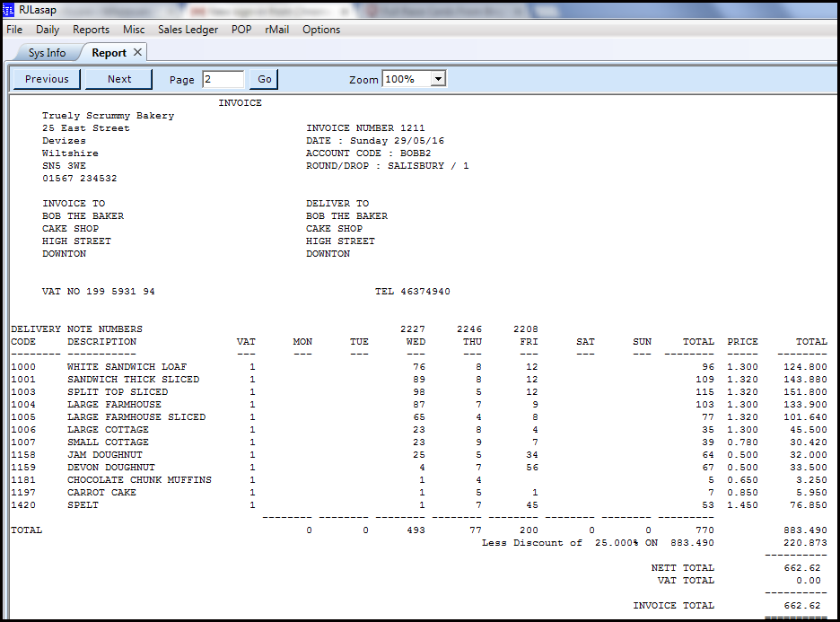Close the Report tab
The image size is (840, 622).
[x=137, y=52]
